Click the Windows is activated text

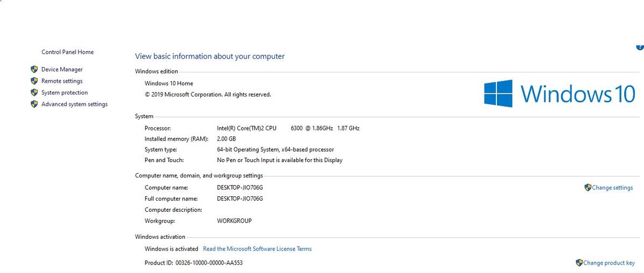[171, 249]
